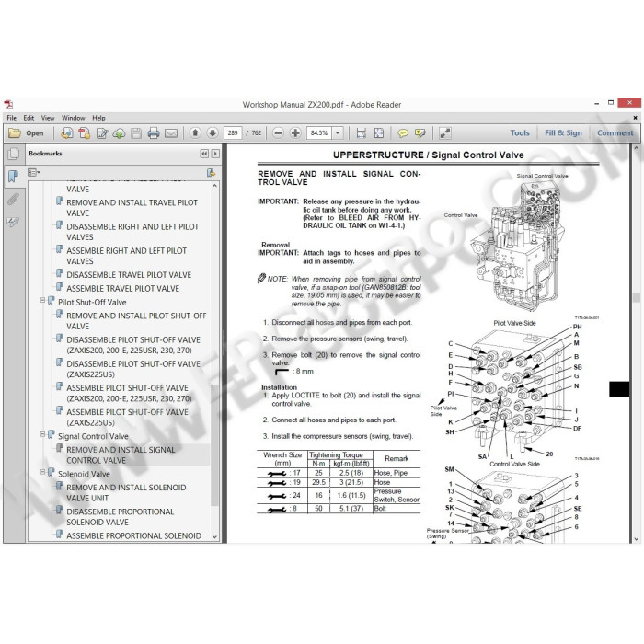The width and height of the screenshot is (644, 644).
Task: Select the Pilot Shut-Off Valve bookmark
Action: click(x=92, y=303)
